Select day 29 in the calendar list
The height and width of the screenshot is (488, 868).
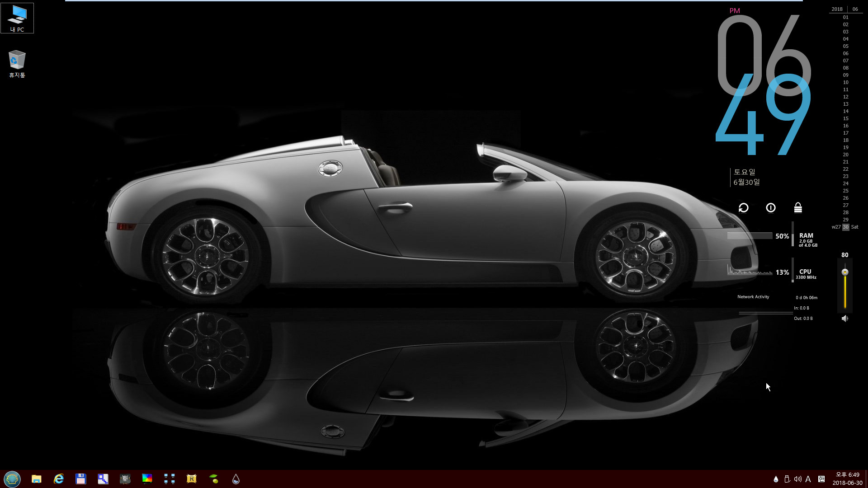point(845,220)
